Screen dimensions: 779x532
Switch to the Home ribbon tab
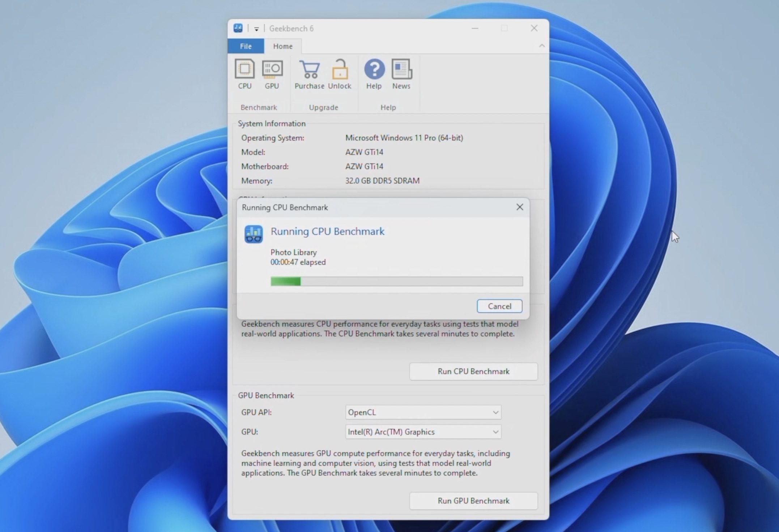pyautogui.click(x=282, y=46)
